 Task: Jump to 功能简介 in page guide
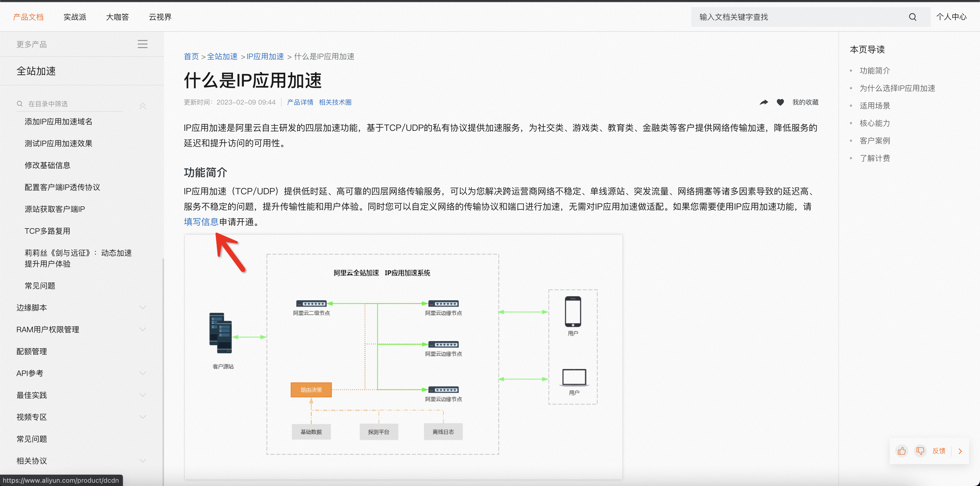tap(875, 71)
